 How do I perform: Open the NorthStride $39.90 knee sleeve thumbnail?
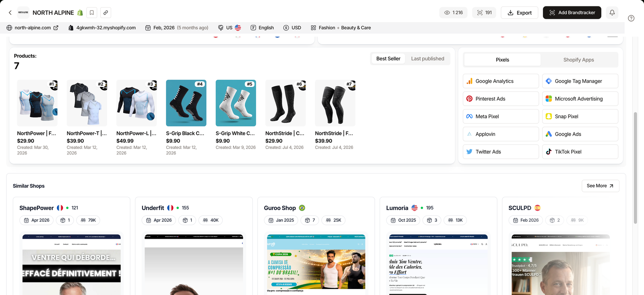click(335, 103)
